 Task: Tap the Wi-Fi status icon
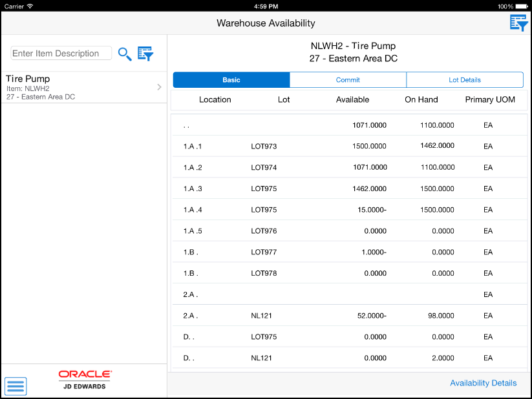click(x=30, y=6)
